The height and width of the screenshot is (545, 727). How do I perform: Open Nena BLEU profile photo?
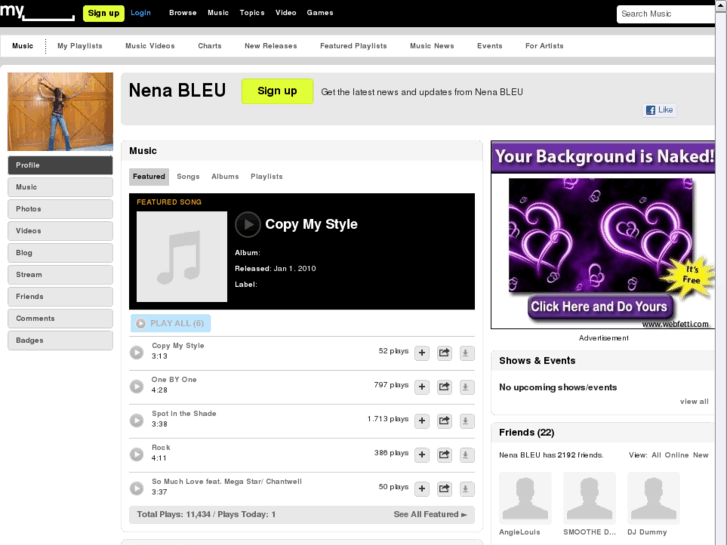tap(60, 111)
